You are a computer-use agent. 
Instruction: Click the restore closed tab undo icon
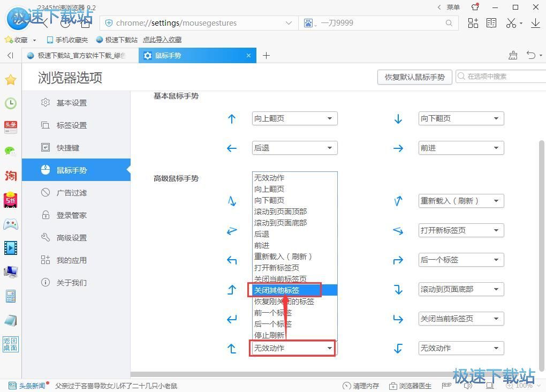(530, 55)
